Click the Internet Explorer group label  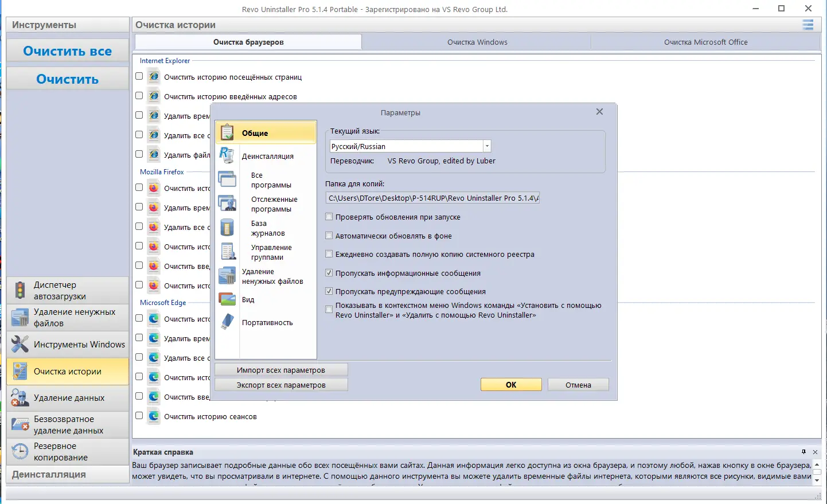click(x=165, y=61)
